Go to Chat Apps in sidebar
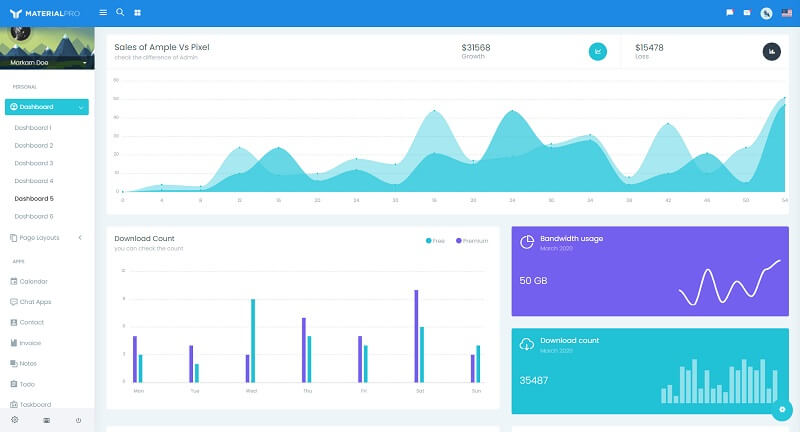800x432 pixels. 35,301
